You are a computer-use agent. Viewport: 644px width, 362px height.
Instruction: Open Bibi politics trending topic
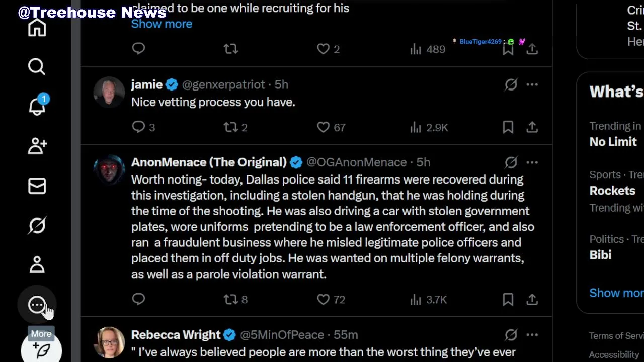coord(600,255)
